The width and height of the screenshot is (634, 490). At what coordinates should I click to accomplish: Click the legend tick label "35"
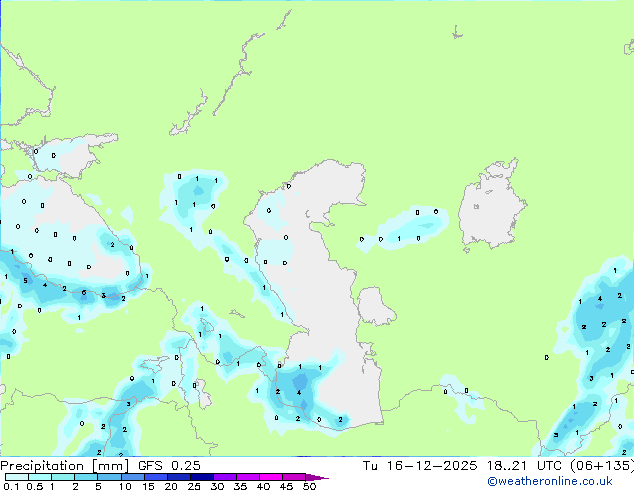coord(240,486)
